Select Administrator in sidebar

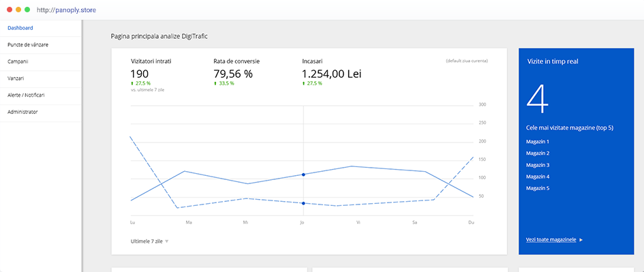coord(22,112)
